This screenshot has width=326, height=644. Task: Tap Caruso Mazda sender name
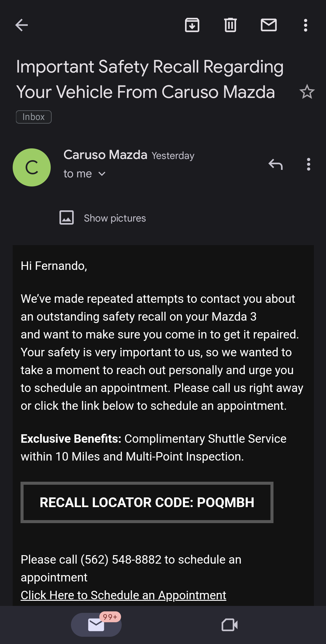105,155
